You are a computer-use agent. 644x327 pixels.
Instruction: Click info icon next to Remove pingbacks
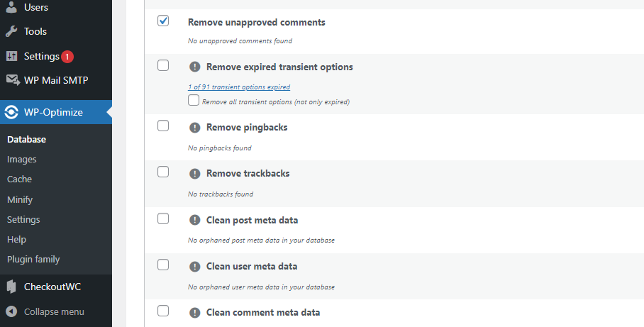pyautogui.click(x=195, y=128)
